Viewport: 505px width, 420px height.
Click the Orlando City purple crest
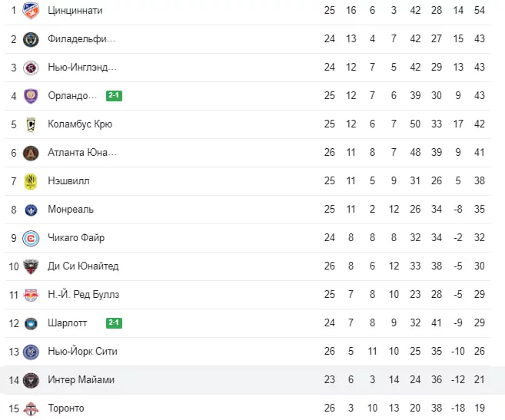[x=31, y=96]
